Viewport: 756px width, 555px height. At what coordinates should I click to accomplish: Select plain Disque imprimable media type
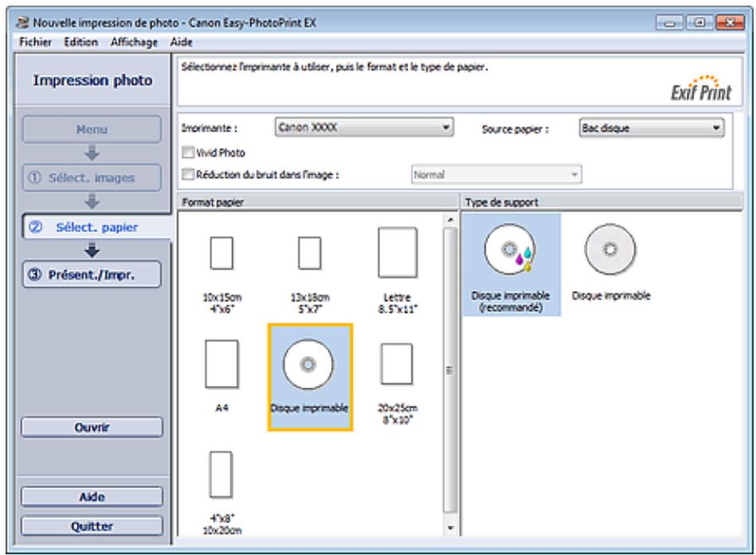click(610, 262)
